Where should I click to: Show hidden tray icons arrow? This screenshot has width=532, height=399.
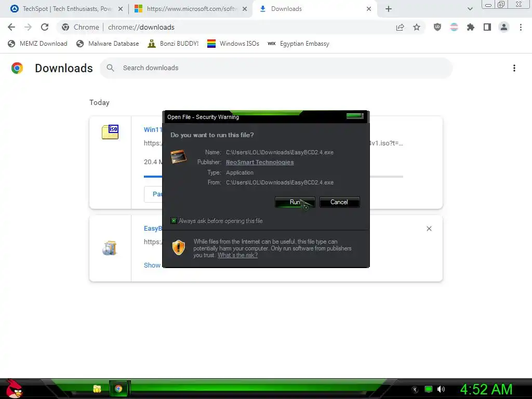[415, 390]
